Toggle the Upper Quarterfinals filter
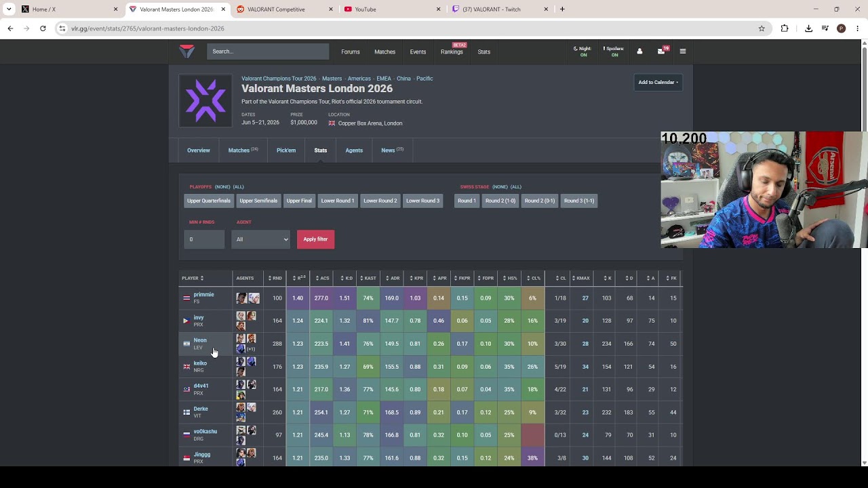This screenshot has height=488, width=868. 209,201
